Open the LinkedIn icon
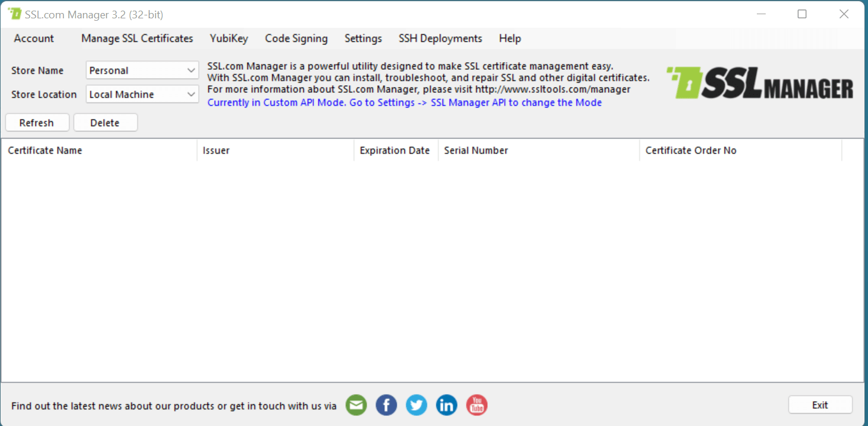 pyautogui.click(x=446, y=405)
